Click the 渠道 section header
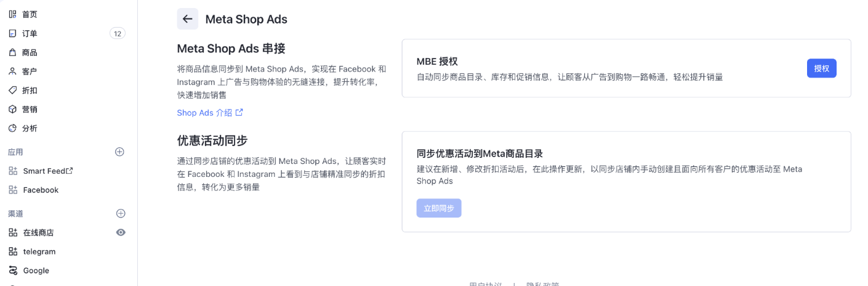This screenshot has height=286, width=868. (15, 213)
